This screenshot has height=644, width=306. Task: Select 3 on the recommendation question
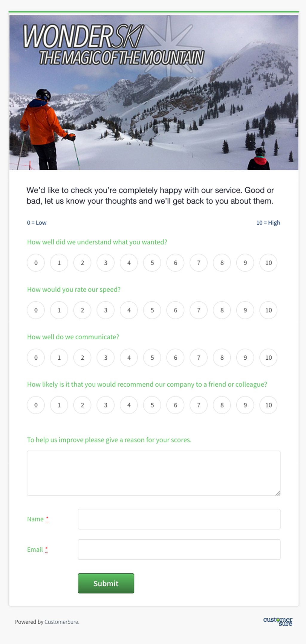pyautogui.click(x=105, y=405)
